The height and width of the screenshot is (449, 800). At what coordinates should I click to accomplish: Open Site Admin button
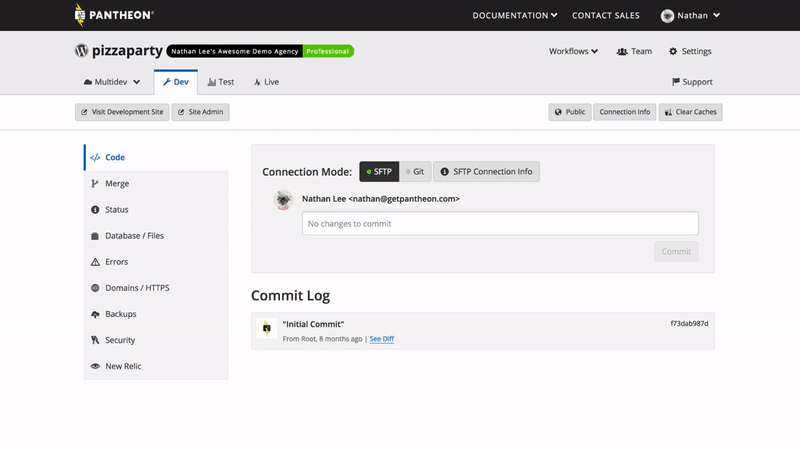pyautogui.click(x=201, y=112)
